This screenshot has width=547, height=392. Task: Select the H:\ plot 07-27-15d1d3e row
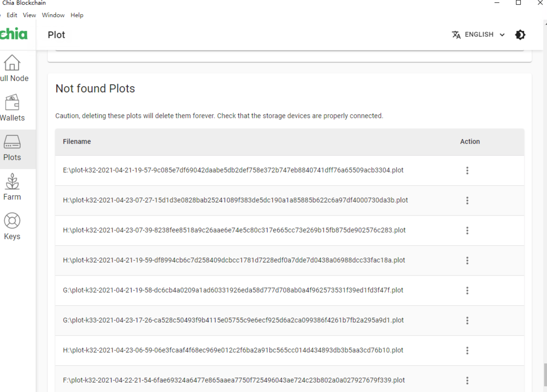tap(235, 200)
